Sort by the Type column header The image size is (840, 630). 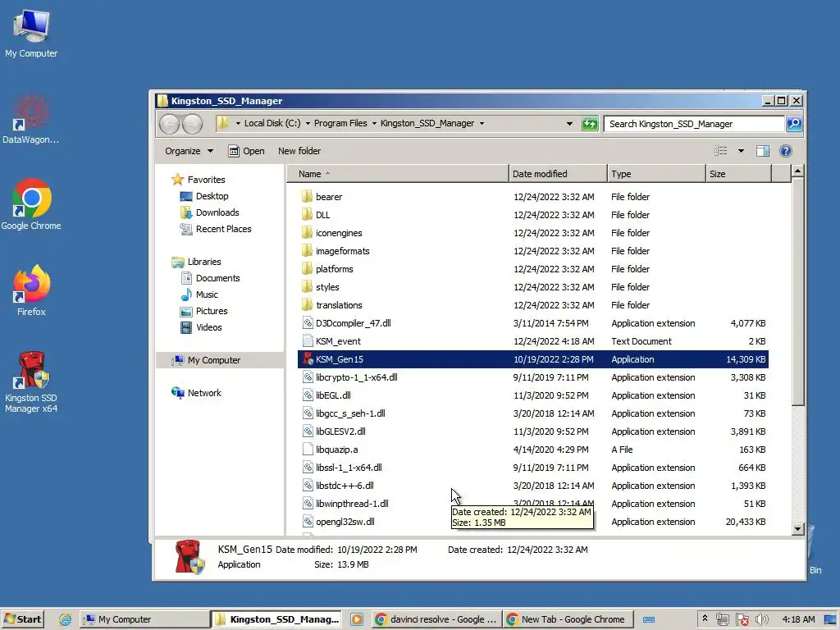tap(656, 174)
